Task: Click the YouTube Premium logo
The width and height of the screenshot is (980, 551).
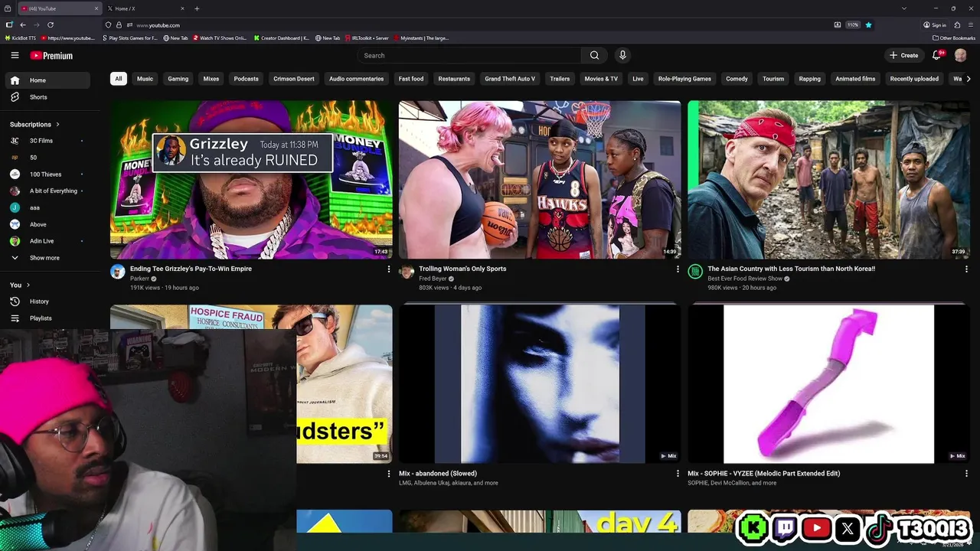Action: (51, 55)
